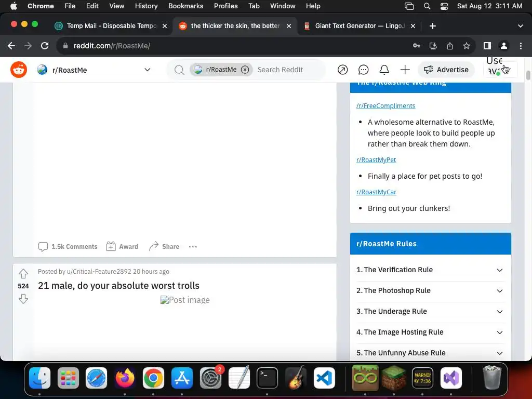Visit u/Critical-Feature2892 profile
The height and width of the screenshot is (399, 532).
(99, 271)
